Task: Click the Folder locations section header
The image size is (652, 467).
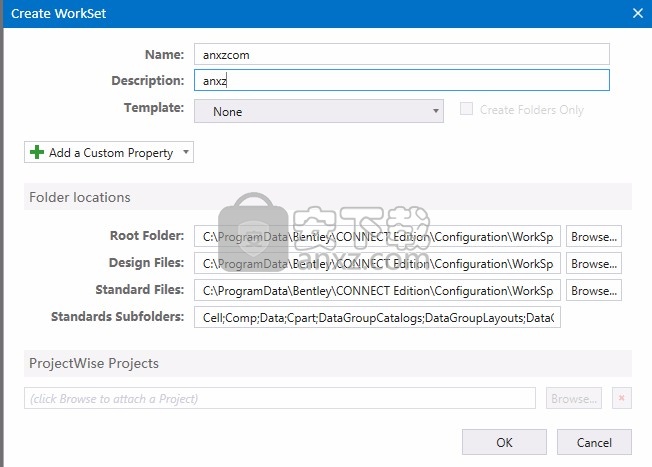Action: pyautogui.click(x=328, y=197)
